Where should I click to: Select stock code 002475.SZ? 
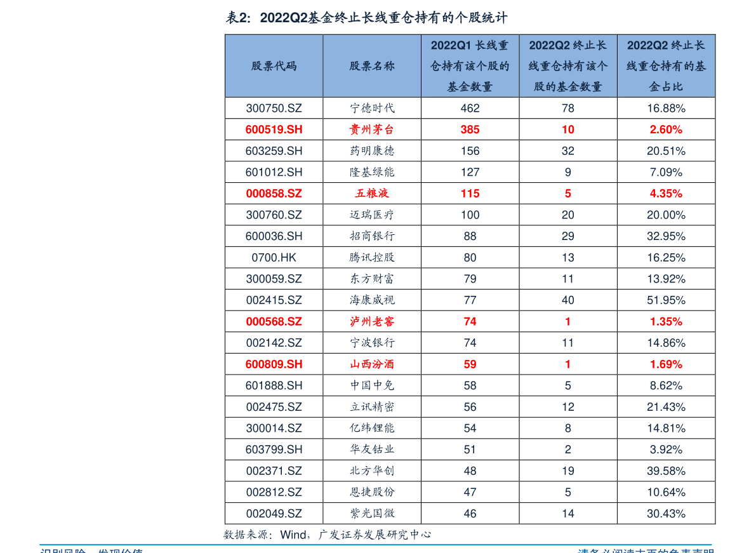coord(274,407)
